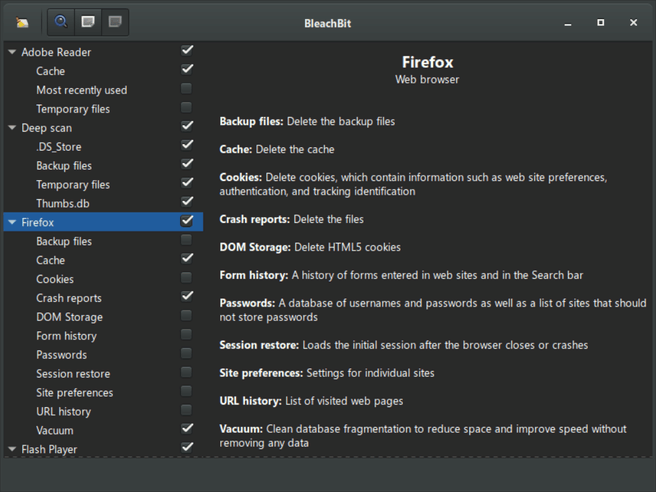
Task: Toggle the Deep scan checkbox
Action: [187, 126]
